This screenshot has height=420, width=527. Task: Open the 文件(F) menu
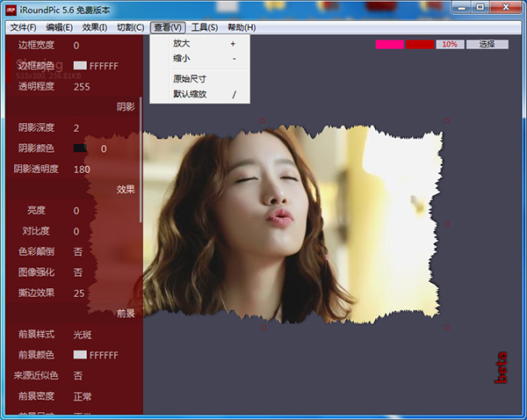24,28
